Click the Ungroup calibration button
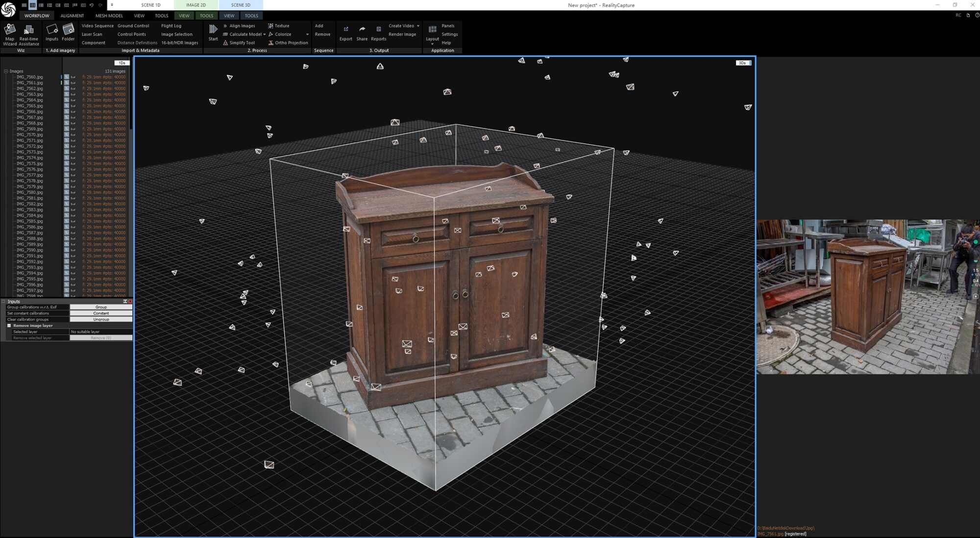This screenshot has height=538, width=980. [101, 319]
